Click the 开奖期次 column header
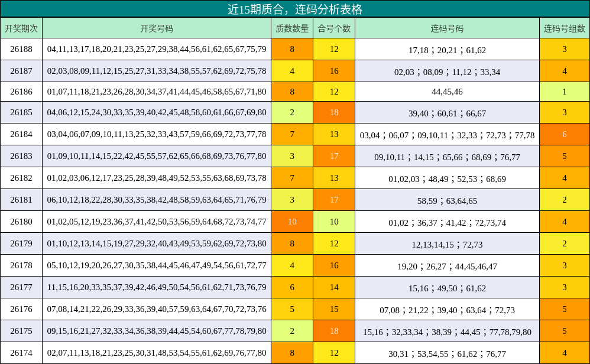The width and height of the screenshot is (590, 364). click(x=21, y=28)
